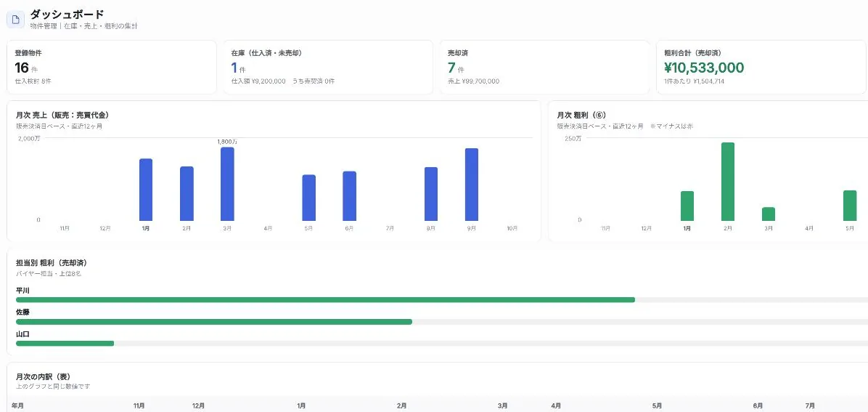Viewport: 868px width, 412px height.
Task: Click the 10月 axis label in sales chart
Action: [x=512, y=228]
